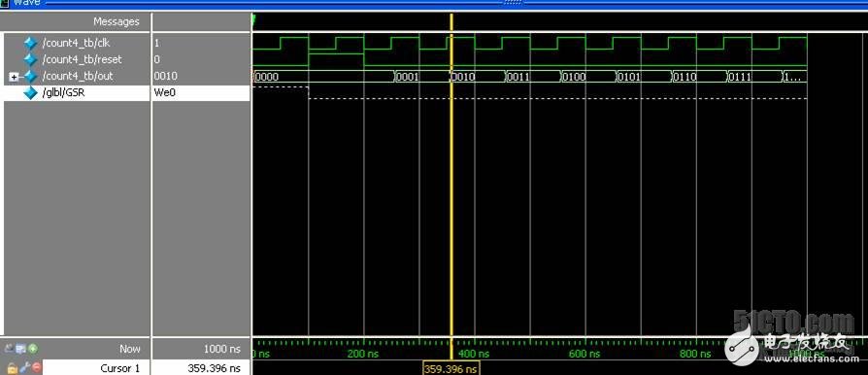Click the lock cursor padlock icon
The image size is (868, 375).
click(x=12, y=368)
